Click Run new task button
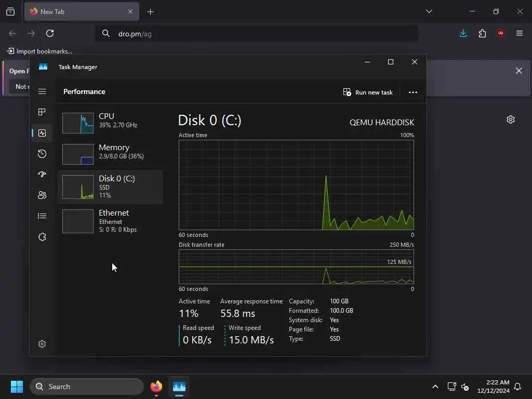Screen dimensions: 532x399 pyautogui.click(x=368, y=92)
